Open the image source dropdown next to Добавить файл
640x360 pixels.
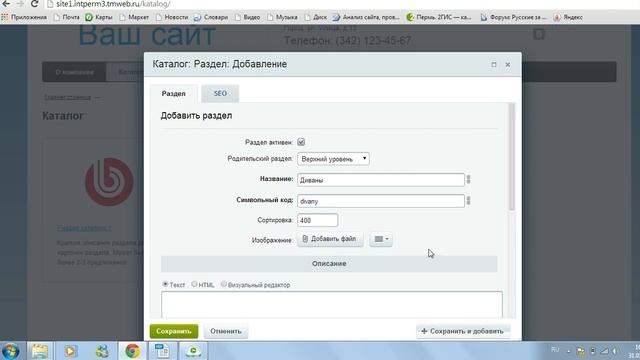pos(381,239)
